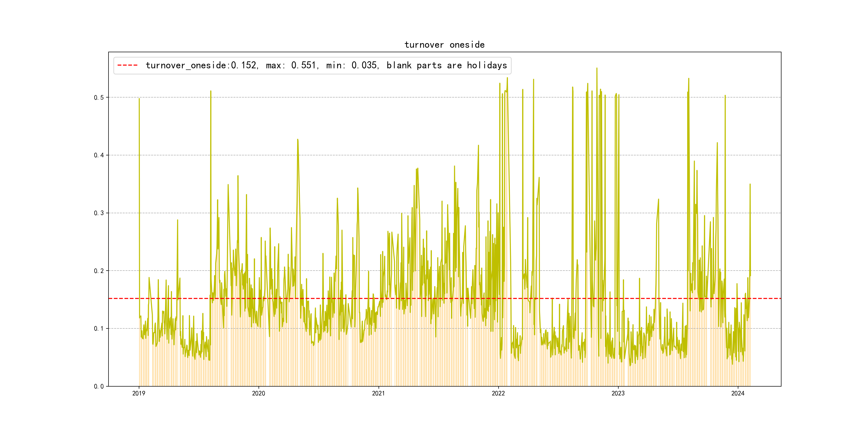Click the 0.5 y-axis tick label
Image resolution: width=868 pixels, height=434 pixels.
coord(99,98)
